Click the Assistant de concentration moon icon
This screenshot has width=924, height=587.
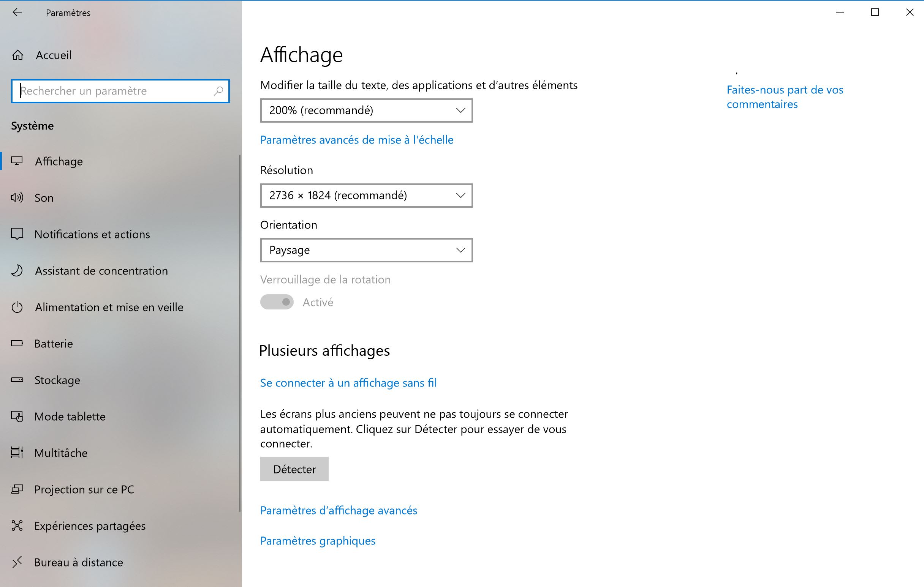[17, 271]
